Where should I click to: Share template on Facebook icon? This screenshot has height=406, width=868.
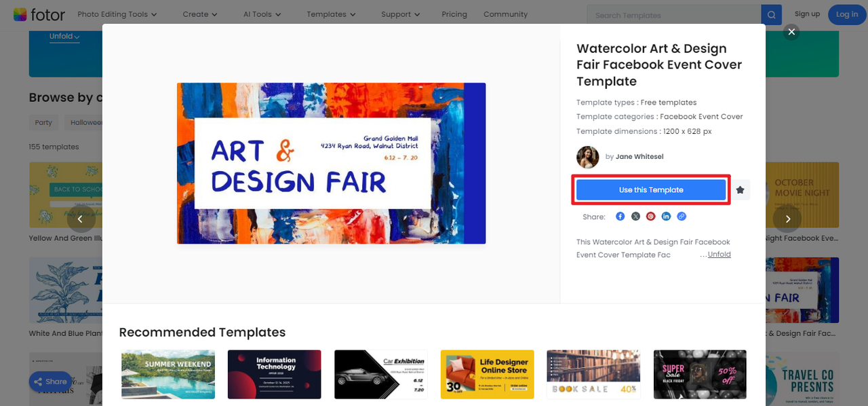point(620,217)
